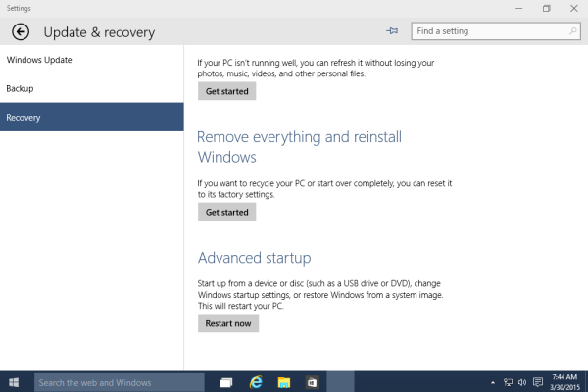This screenshot has width=588, height=392.
Task: Show hidden system tray icons
Action: pyautogui.click(x=493, y=382)
